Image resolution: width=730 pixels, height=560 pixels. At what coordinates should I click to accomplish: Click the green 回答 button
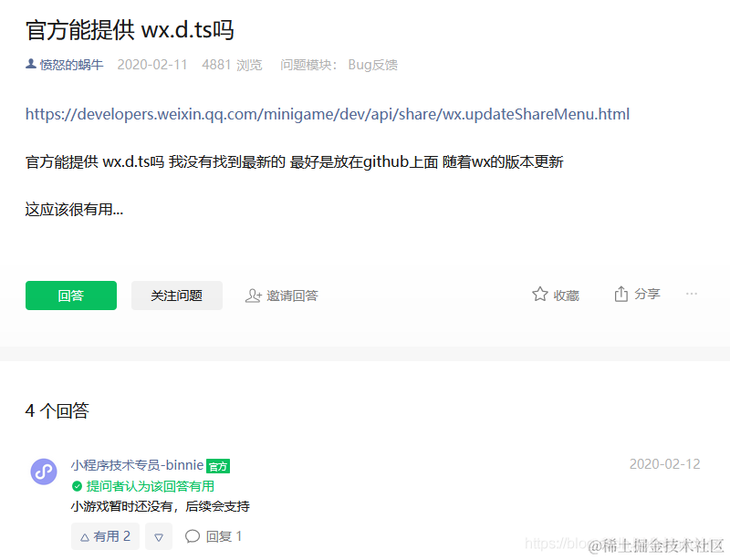(71, 296)
